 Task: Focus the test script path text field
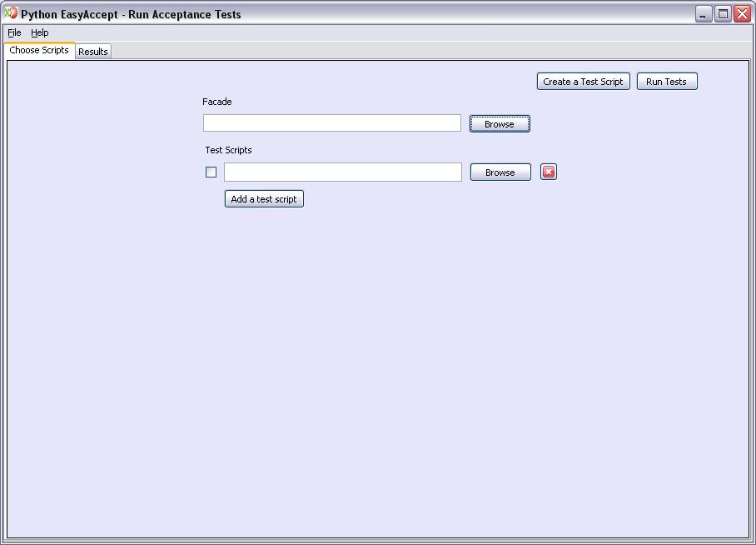click(342, 172)
